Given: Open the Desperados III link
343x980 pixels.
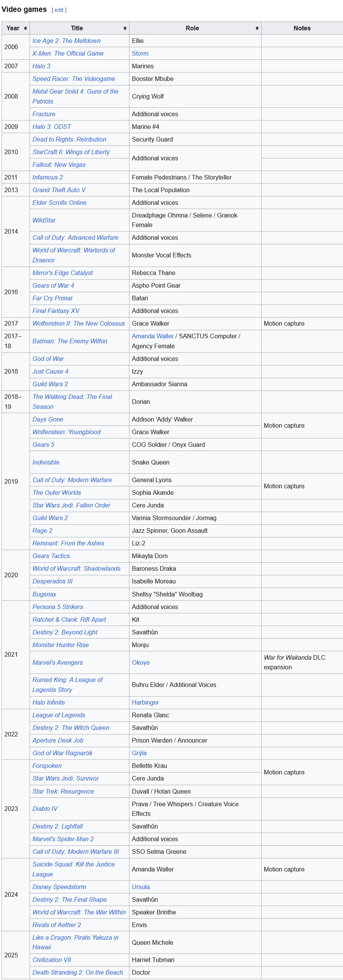Looking at the screenshot, I should (53, 581).
